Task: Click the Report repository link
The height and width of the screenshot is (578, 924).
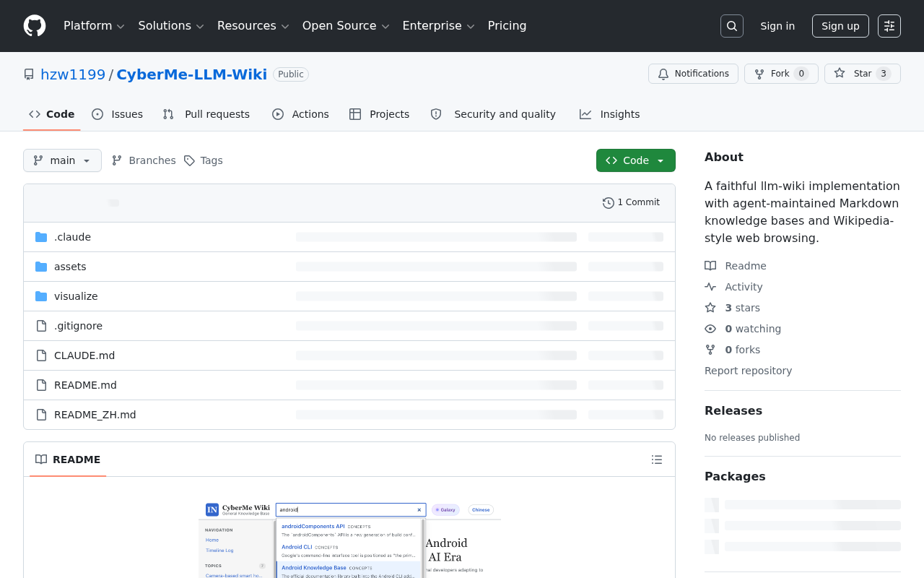Action: click(x=748, y=371)
